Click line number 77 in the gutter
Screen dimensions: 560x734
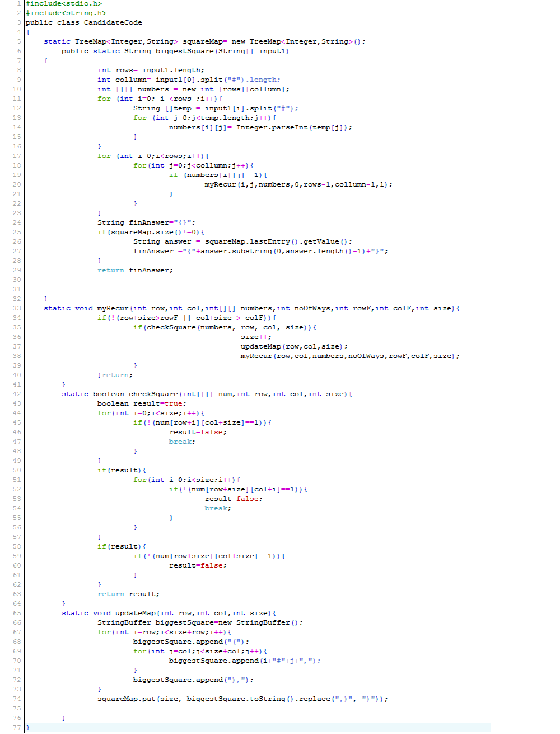click(17, 727)
